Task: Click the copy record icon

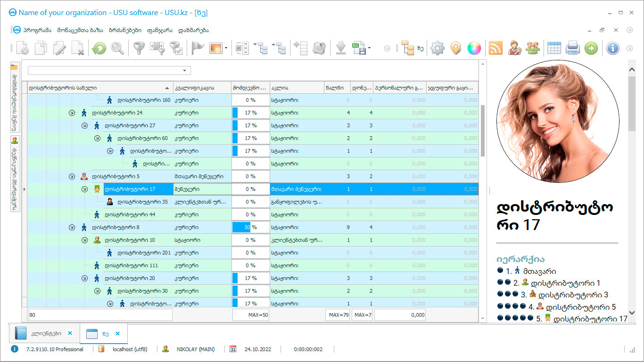Action: 41,48
